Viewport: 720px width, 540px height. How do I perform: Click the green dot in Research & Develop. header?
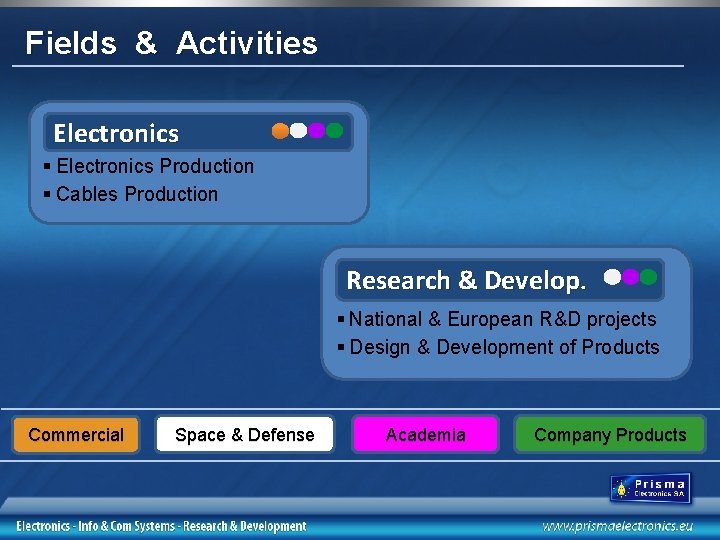(x=648, y=277)
